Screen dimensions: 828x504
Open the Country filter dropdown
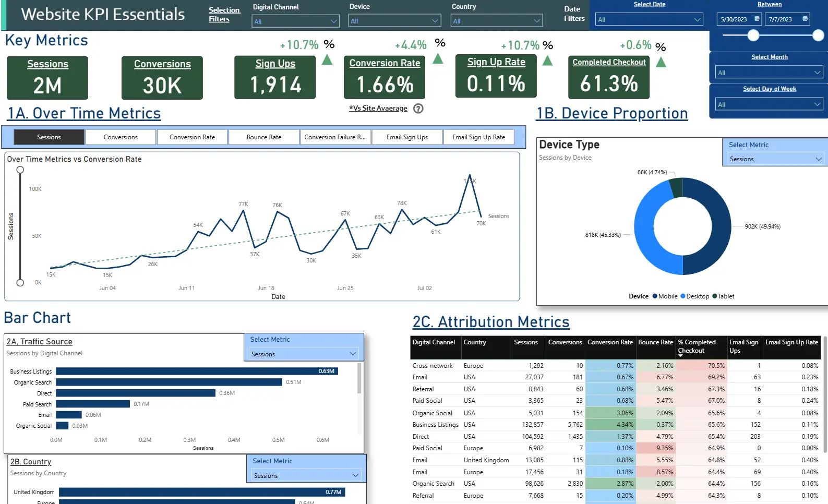pos(537,21)
